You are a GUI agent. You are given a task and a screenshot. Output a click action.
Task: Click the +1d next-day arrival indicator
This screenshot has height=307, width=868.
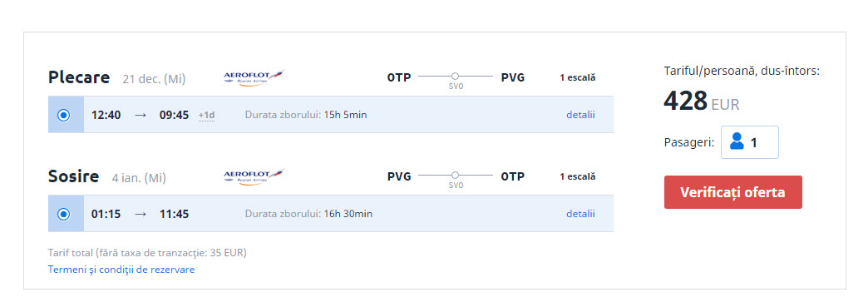(206, 116)
